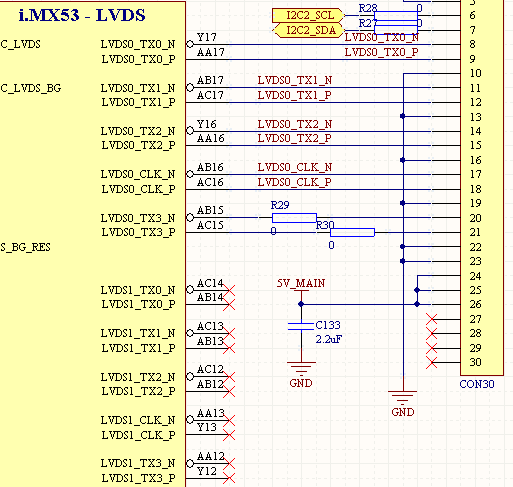The image size is (513, 487).
Task: Click black pin name LVDS0_TX3_P inside chip
Action: click(x=138, y=232)
